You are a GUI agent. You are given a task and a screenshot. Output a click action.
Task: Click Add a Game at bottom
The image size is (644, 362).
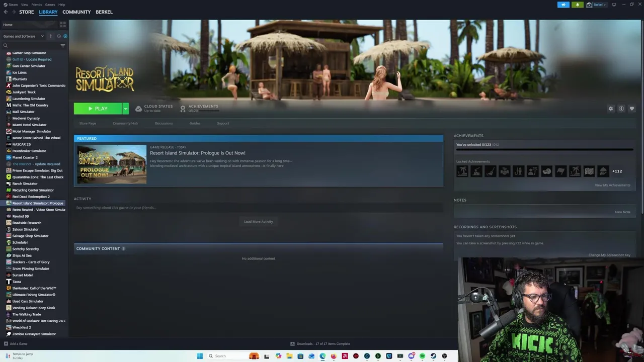tap(15, 344)
